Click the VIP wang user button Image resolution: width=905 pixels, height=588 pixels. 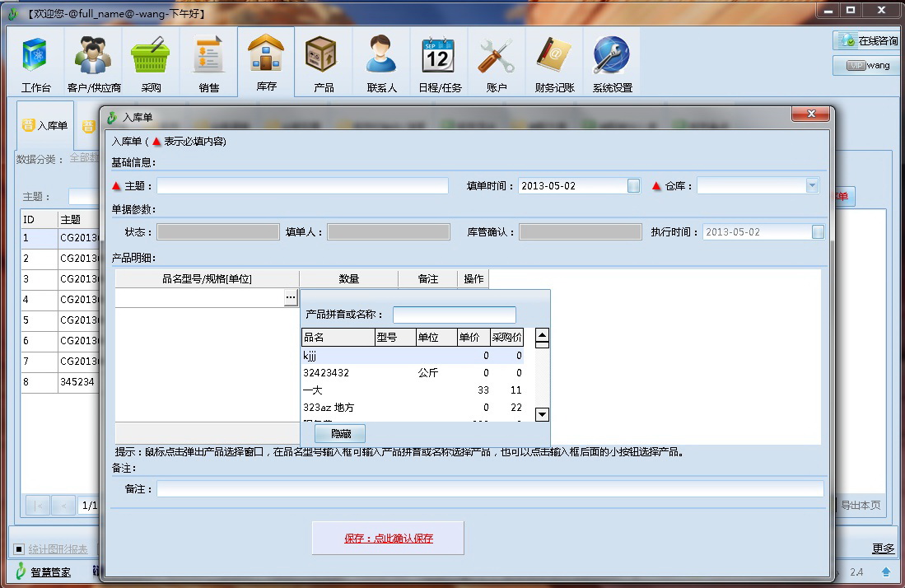coord(865,65)
